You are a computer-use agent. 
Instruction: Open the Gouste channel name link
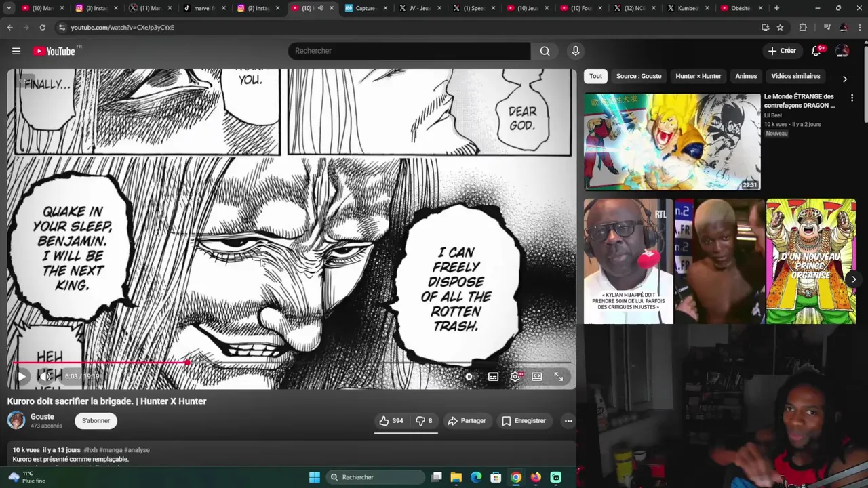point(42,417)
